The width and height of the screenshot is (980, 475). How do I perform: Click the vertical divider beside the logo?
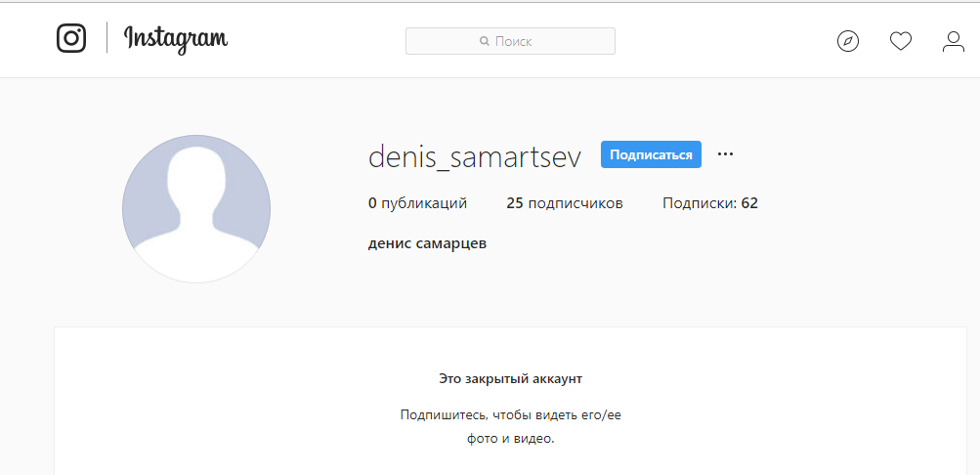pyautogui.click(x=107, y=38)
